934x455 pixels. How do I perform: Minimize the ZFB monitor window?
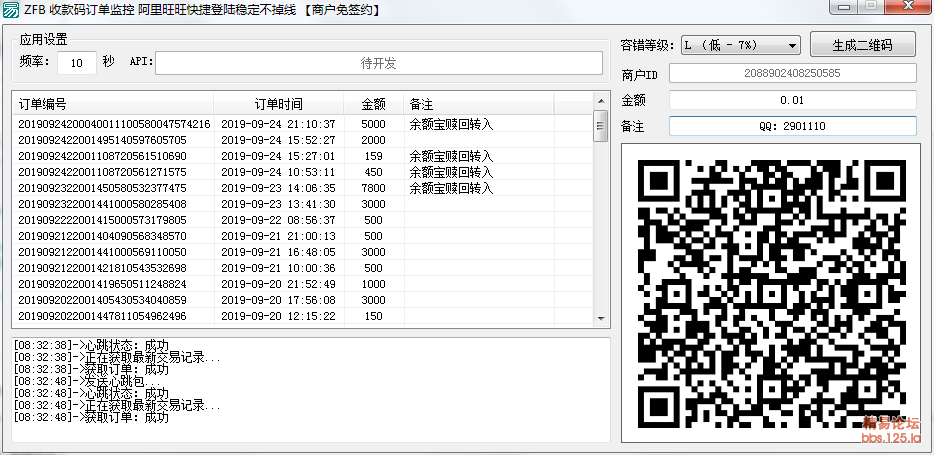tap(841, 7)
